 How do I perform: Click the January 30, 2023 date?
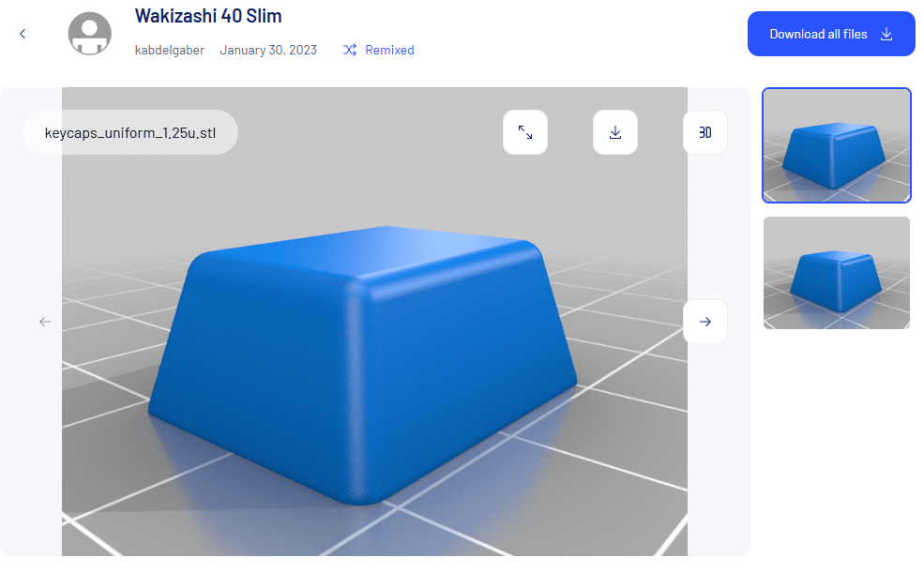coord(268,50)
